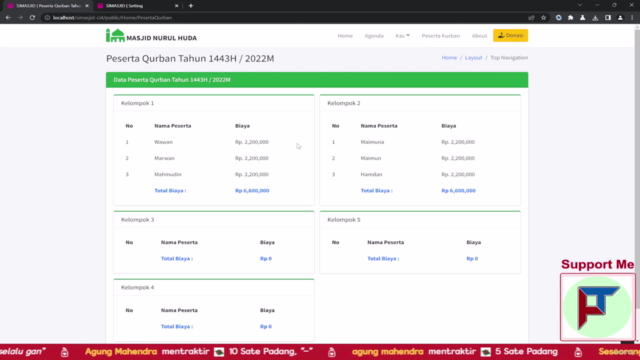Click the Layout breadcrumb link

click(x=473, y=58)
